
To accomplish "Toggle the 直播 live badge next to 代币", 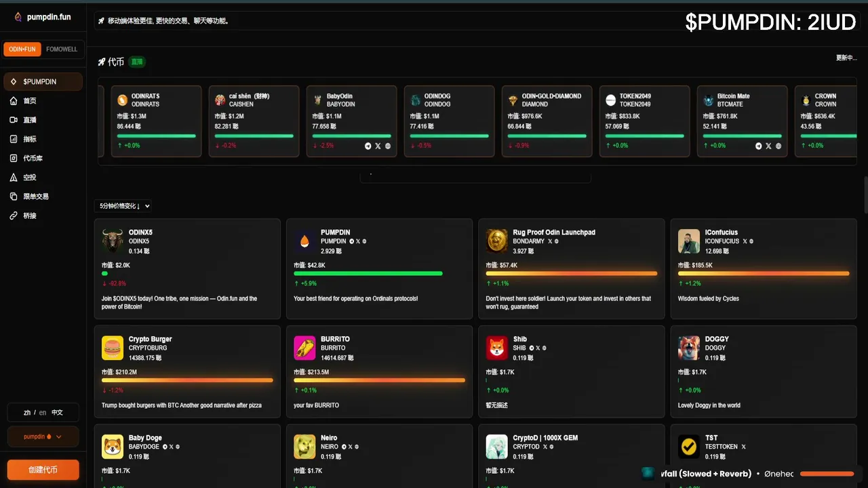I will click(137, 62).
